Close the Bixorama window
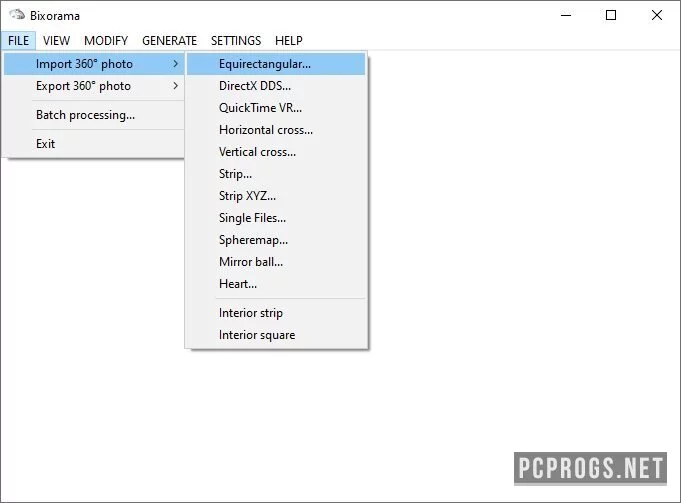The height and width of the screenshot is (503, 681). (x=657, y=16)
